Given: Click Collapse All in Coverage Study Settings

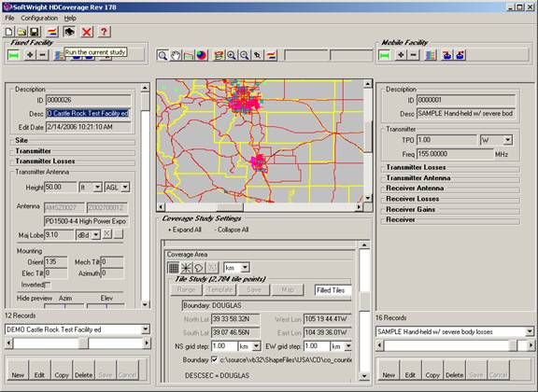Looking at the screenshot, I should coord(232,230).
